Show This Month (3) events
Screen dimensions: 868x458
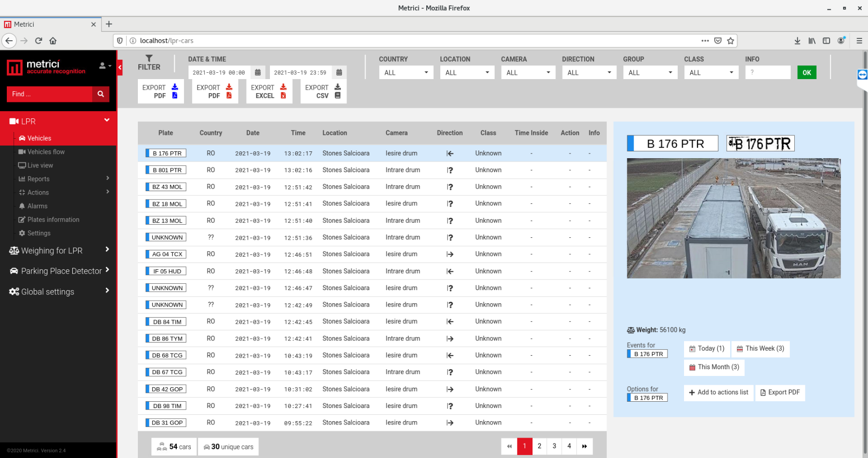pos(714,367)
